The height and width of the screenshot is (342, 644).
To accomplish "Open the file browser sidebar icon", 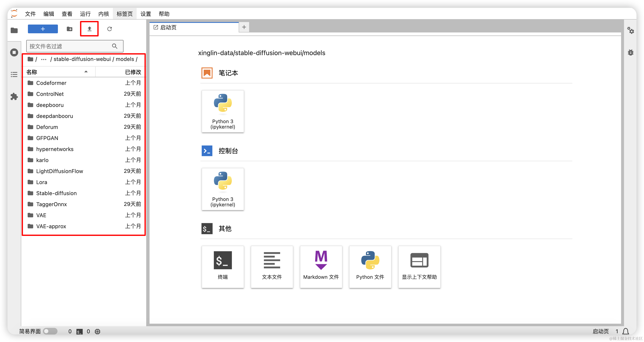I will (14, 30).
